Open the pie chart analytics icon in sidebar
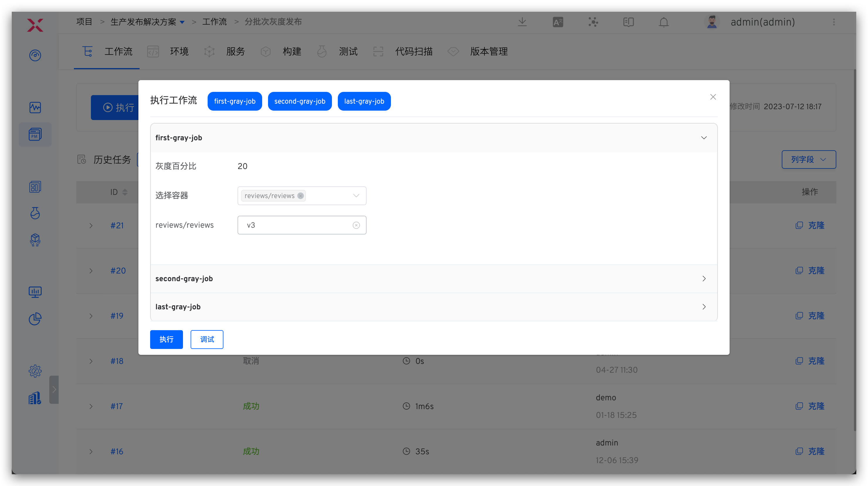This screenshot has width=868, height=486. tap(35, 319)
